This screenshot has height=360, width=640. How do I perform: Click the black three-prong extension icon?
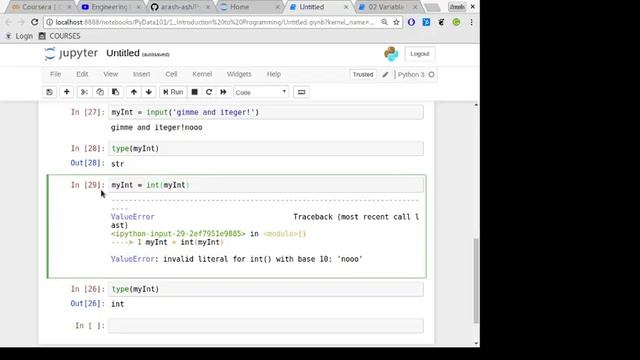[x=441, y=22]
